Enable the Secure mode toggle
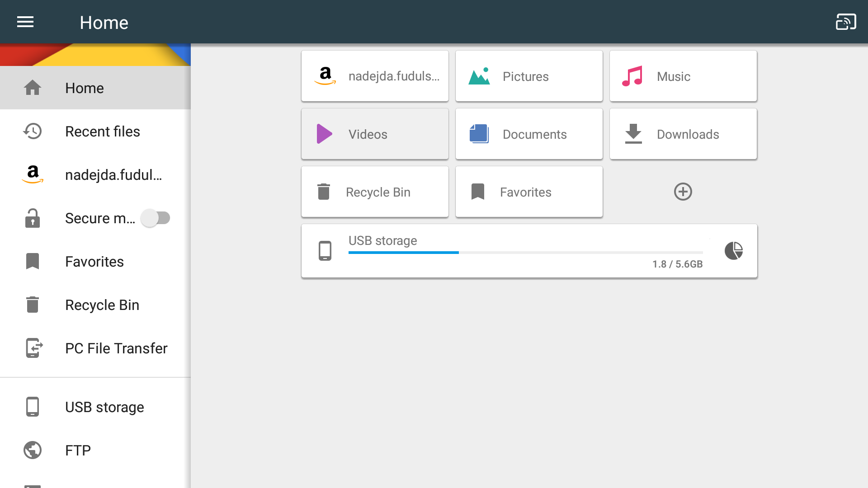This screenshot has width=868, height=488. [156, 218]
